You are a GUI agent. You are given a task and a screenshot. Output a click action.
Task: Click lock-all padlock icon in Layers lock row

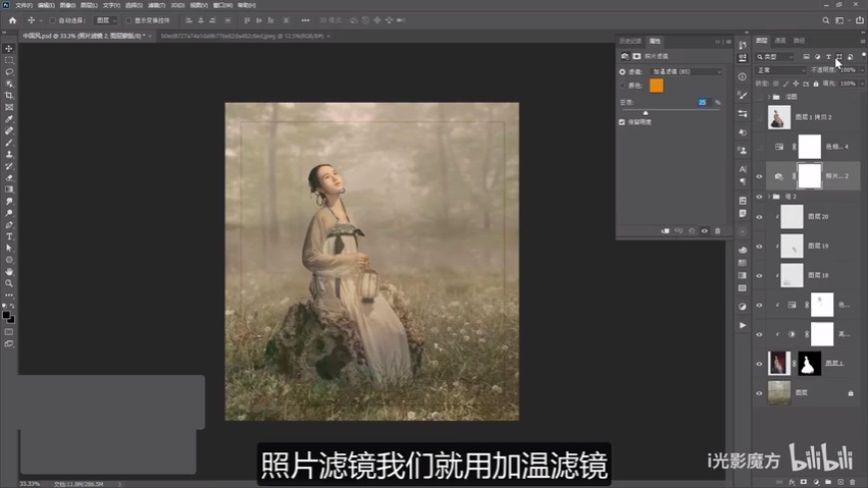(816, 84)
